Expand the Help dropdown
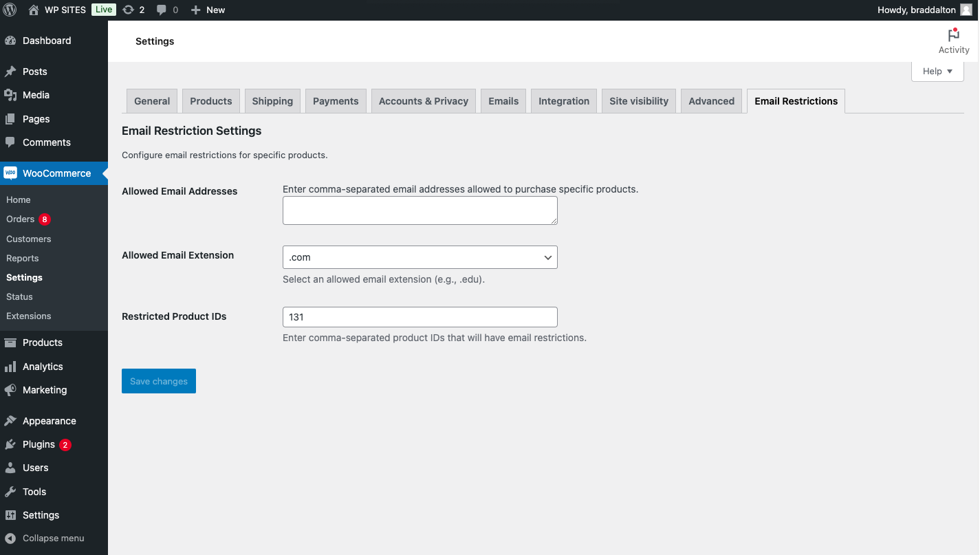Screen dimensions: 980x555 [x=937, y=71]
